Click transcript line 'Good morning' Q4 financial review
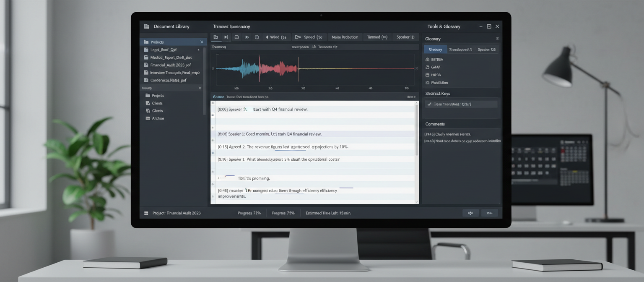This screenshot has height=282, width=644. point(270,134)
